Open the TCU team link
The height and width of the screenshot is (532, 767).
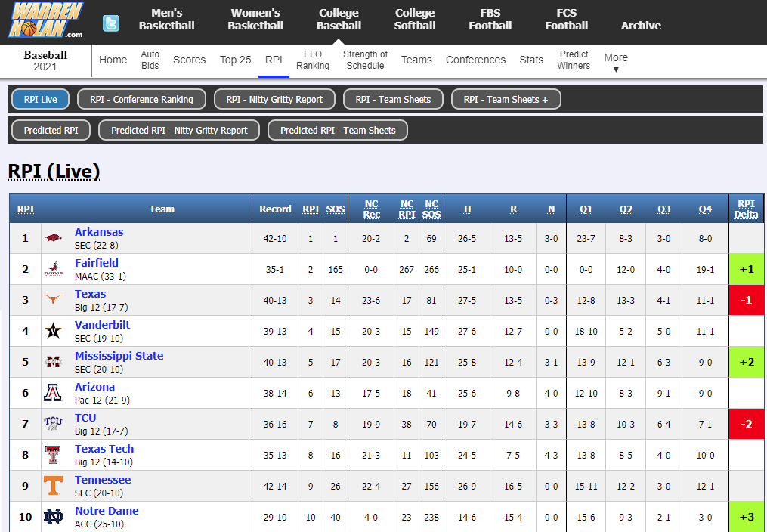[85, 418]
